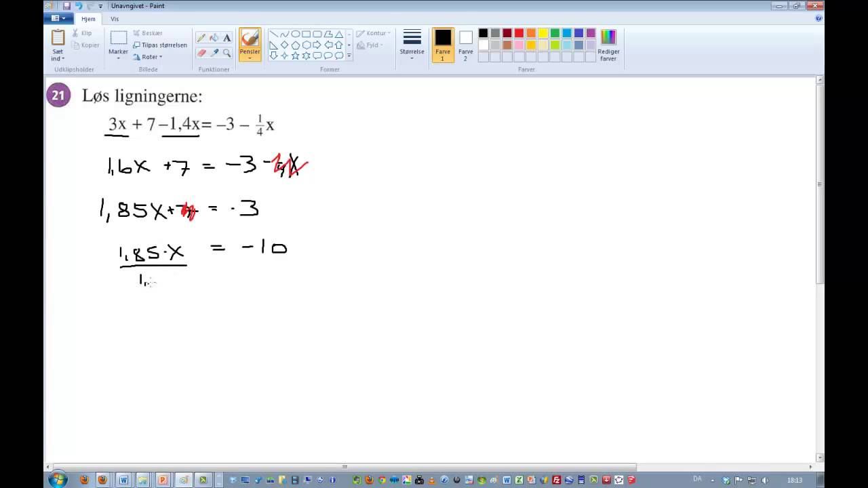Select the Text tool

[x=226, y=38]
